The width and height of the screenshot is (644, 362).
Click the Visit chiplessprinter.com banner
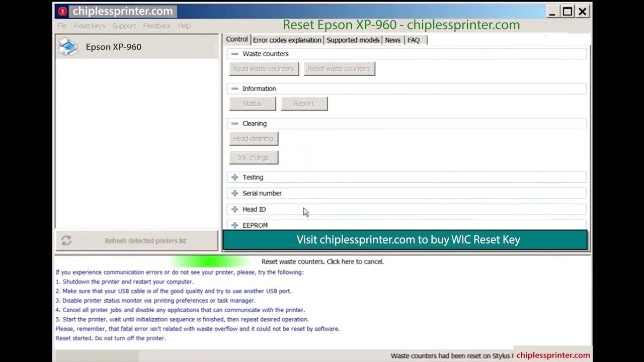pos(405,240)
